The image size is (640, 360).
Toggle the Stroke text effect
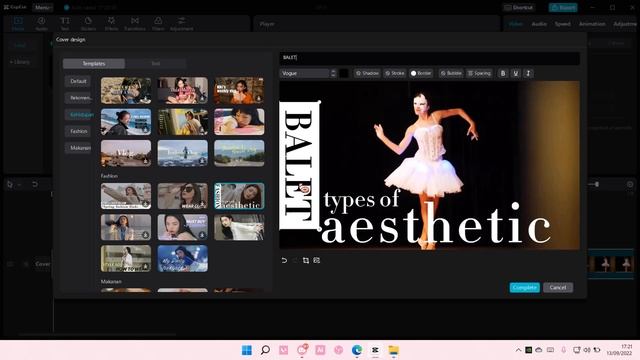[x=395, y=73]
